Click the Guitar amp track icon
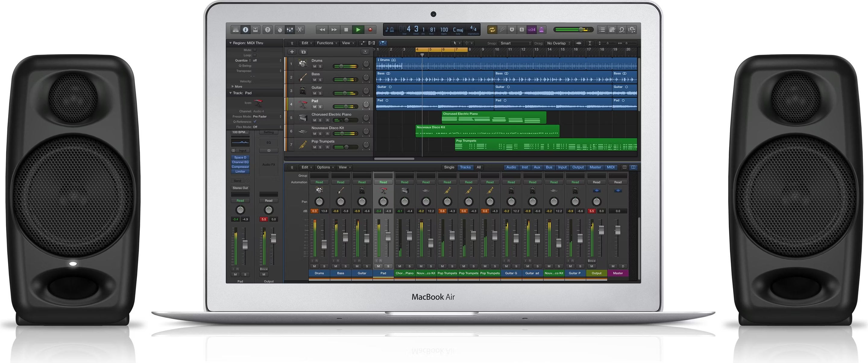The image size is (868, 363). [x=303, y=91]
